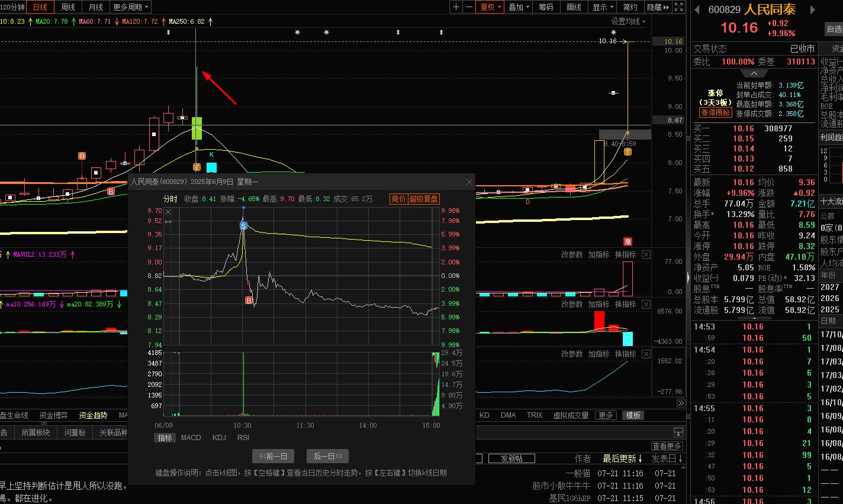843x504 pixels.
Task: Click 查看更多 to view more posts
Action: tap(667, 446)
